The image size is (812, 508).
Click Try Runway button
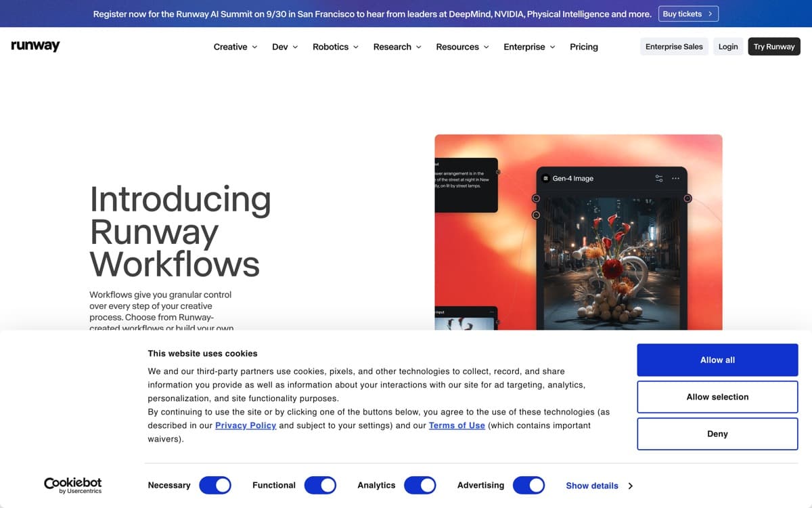coord(774,47)
